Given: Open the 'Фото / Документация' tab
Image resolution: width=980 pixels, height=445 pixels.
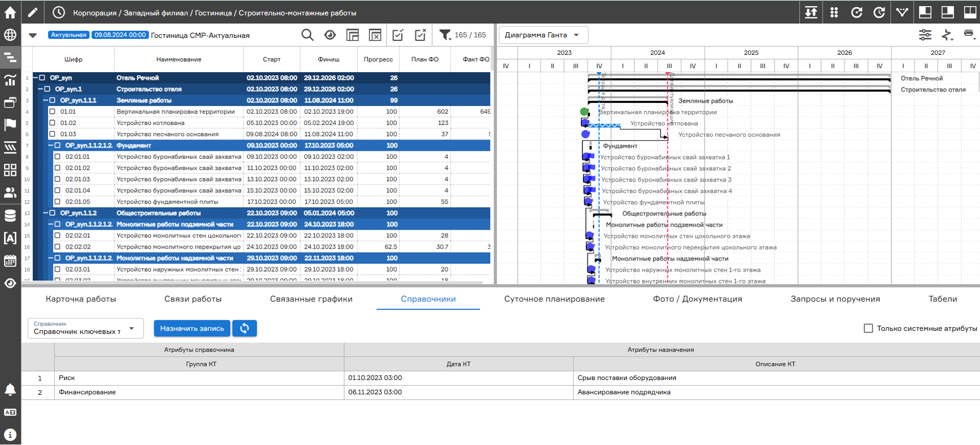Looking at the screenshot, I should coord(697,299).
